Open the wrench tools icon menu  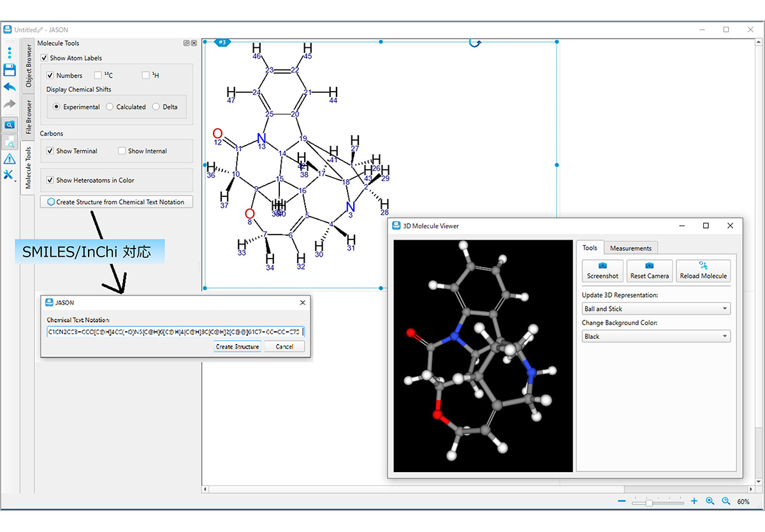[8, 175]
